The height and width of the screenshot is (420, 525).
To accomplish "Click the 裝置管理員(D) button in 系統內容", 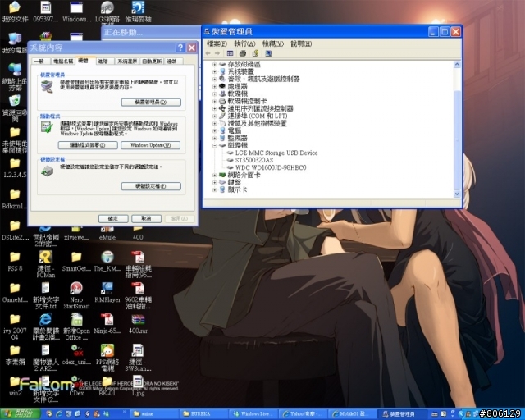I will (x=151, y=103).
